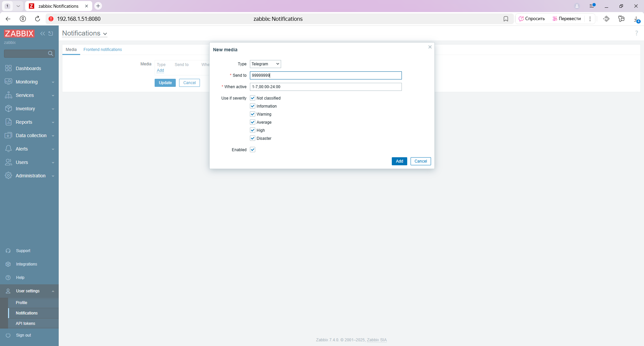Uncheck the Not classified severity checkbox
Image resolution: width=644 pixels, height=346 pixels.
(253, 98)
